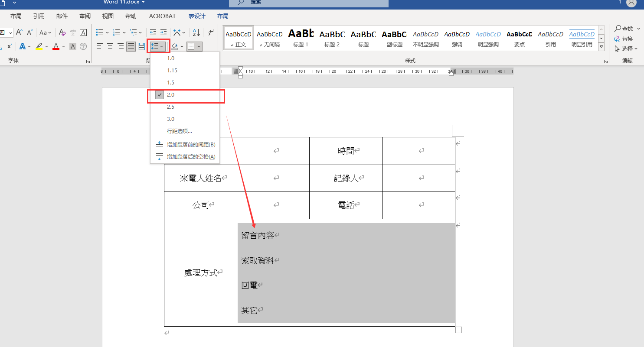Click the enclosed character icon

pos(83,46)
